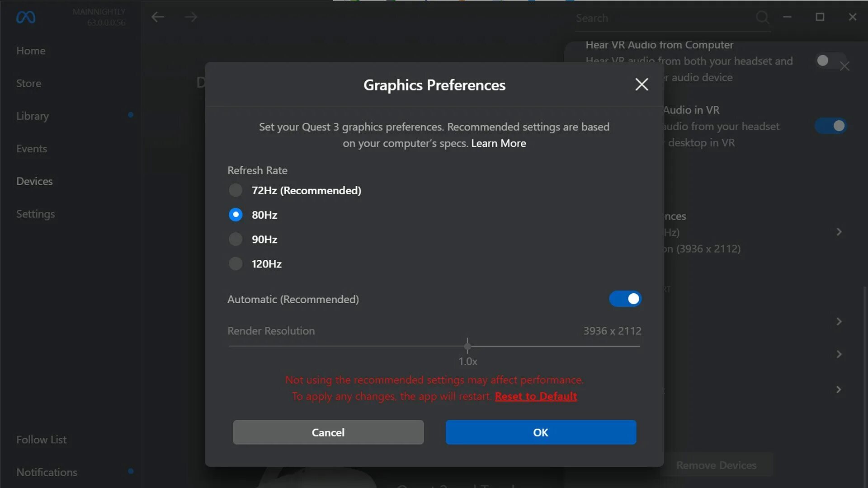Open Notifications panel
Image resolution: width=868 pixels, height=488 pixels.
[47, 472]
